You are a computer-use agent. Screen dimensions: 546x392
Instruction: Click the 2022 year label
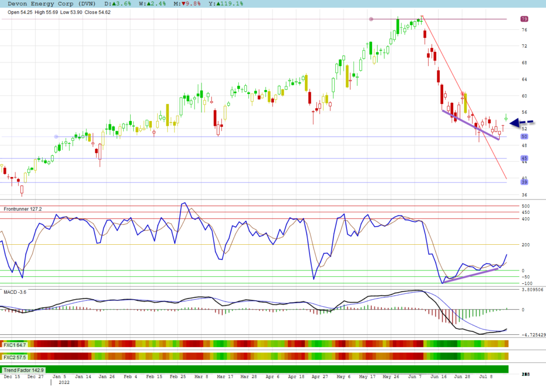click(x=64, y=382)
